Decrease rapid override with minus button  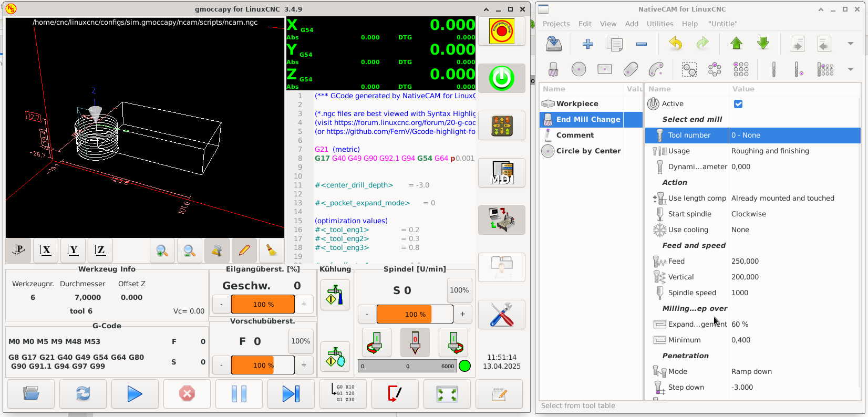coord(222,304)
